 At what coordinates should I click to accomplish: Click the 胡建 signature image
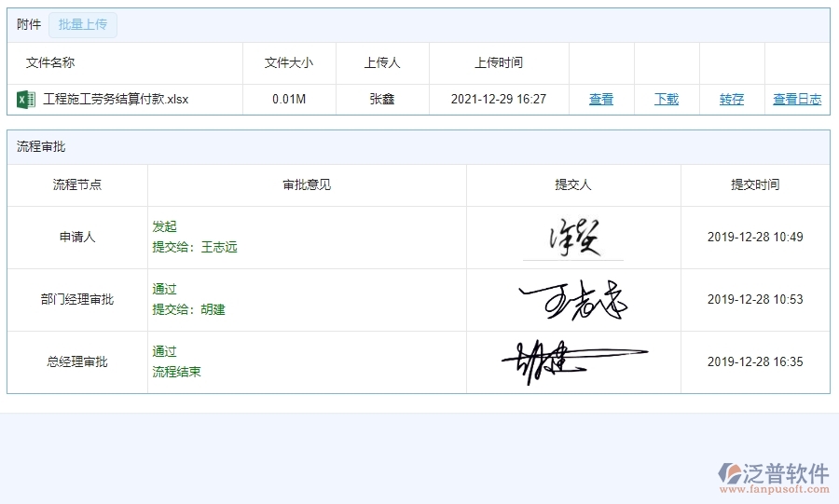tap(574, 361)
